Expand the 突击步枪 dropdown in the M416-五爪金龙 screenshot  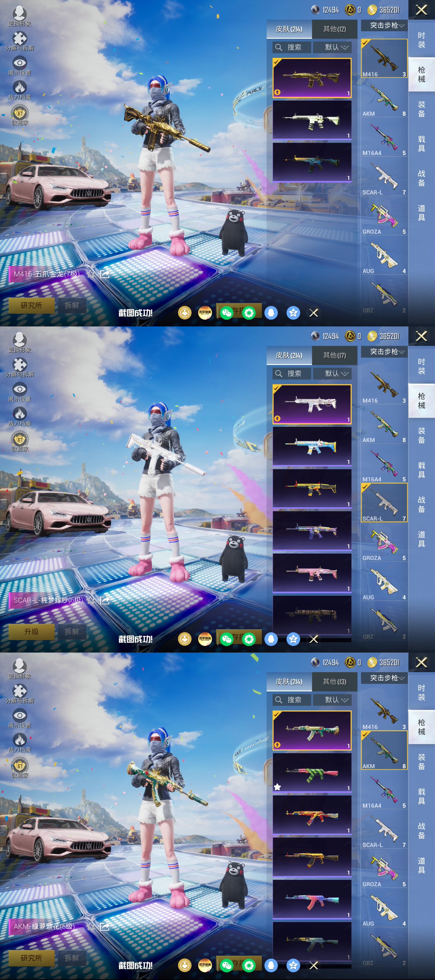tap(384, 26)
